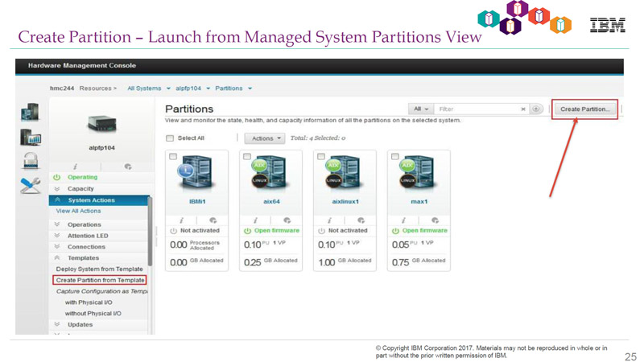Image resolution: width=644 pixels, height=362 pixels.
Task: Click Deploy System from Template
Action: (99, 269)
